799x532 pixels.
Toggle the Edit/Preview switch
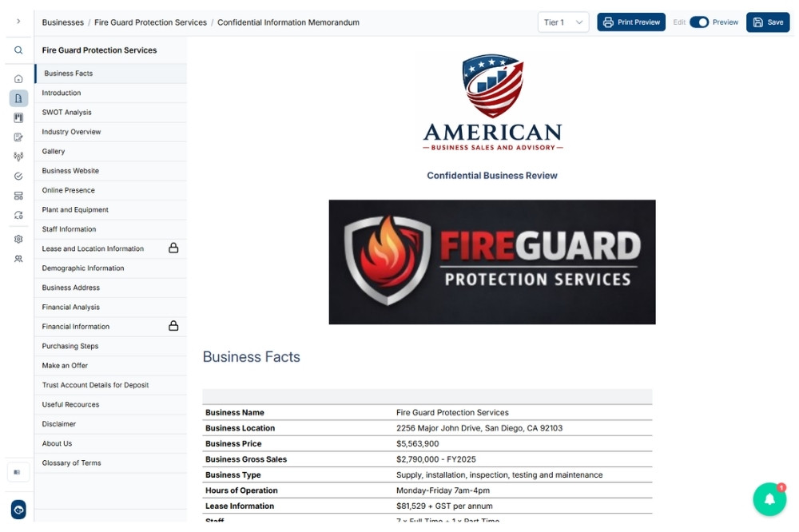point(698,22)
